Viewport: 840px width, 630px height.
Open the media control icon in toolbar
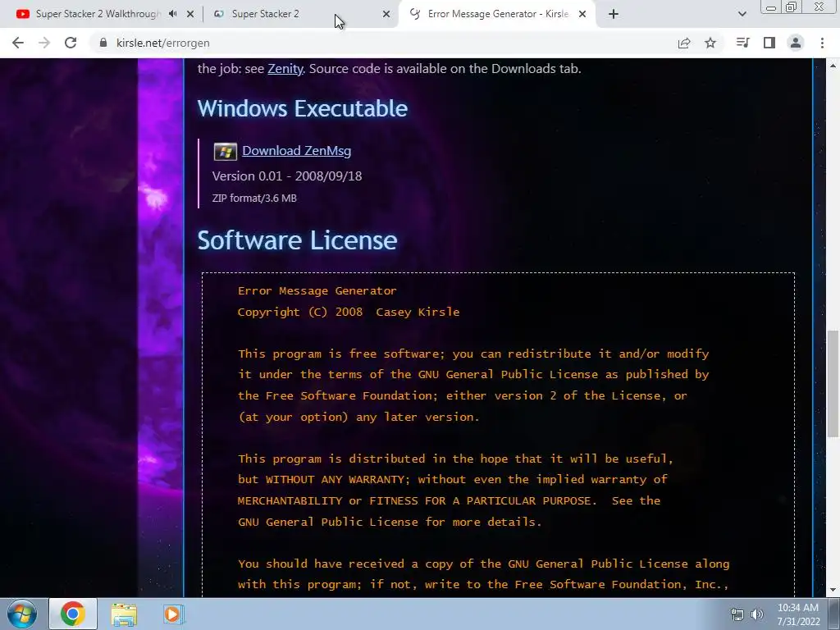742,43
